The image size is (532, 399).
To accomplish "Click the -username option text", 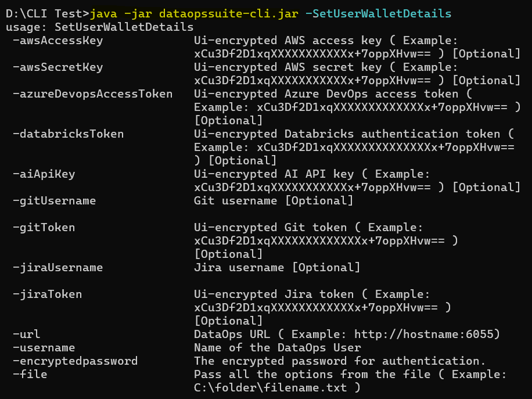I will [x=44, y=348].
